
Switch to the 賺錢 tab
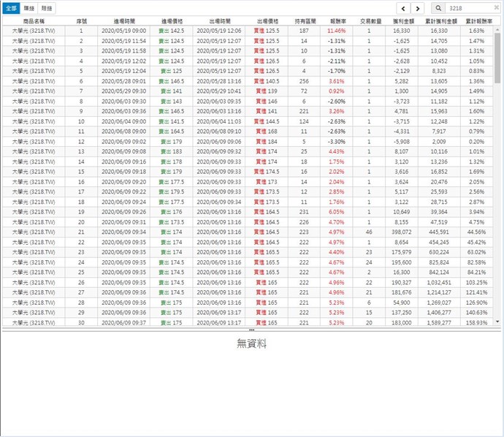[x=28, y=8]
